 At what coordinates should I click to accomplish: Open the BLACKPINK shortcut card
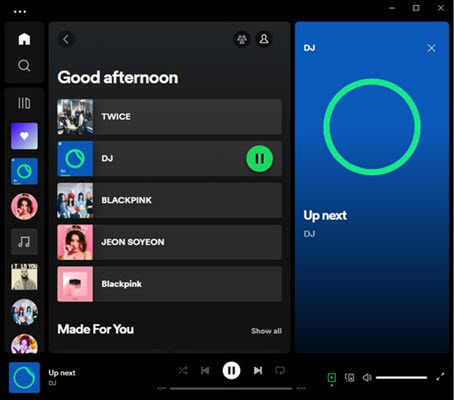pos(169,200)
